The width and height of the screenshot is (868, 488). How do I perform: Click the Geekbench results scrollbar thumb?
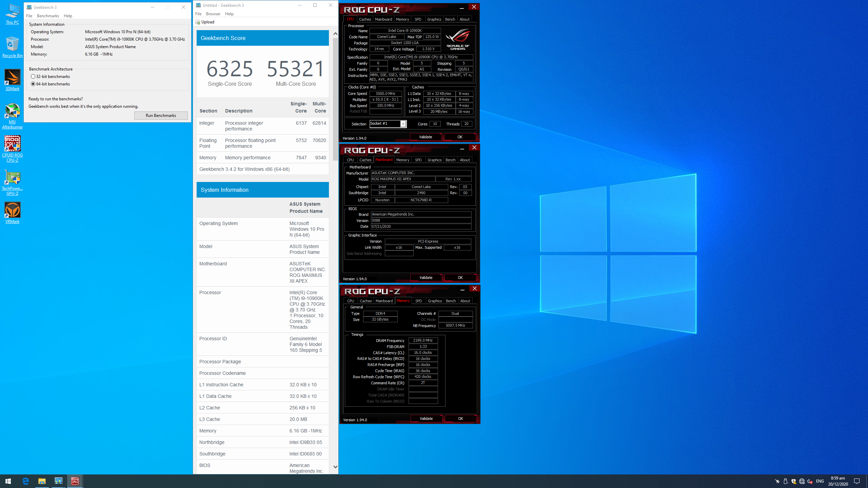[335, 99]
